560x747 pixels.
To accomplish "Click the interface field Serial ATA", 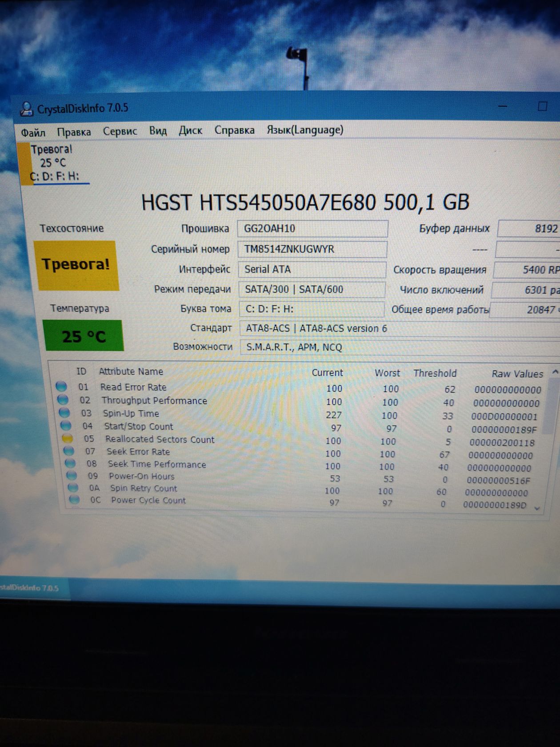I will tap(312, 269).
